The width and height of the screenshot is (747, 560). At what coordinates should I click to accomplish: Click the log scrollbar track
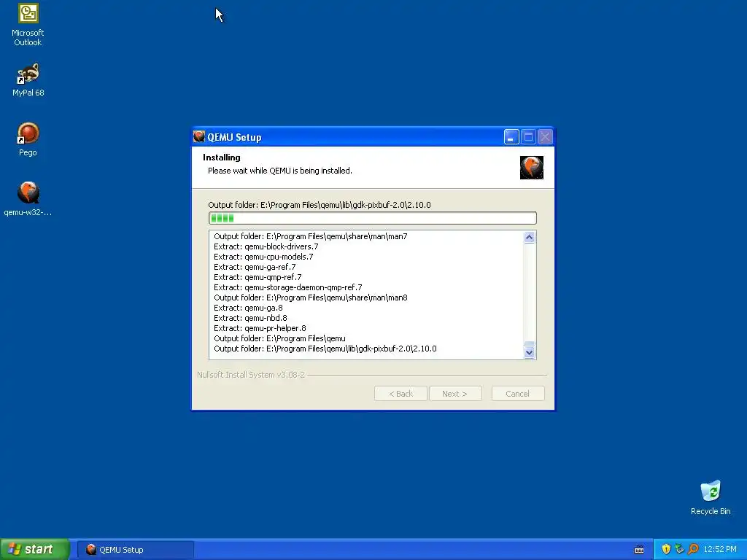(x=530, y=292)
